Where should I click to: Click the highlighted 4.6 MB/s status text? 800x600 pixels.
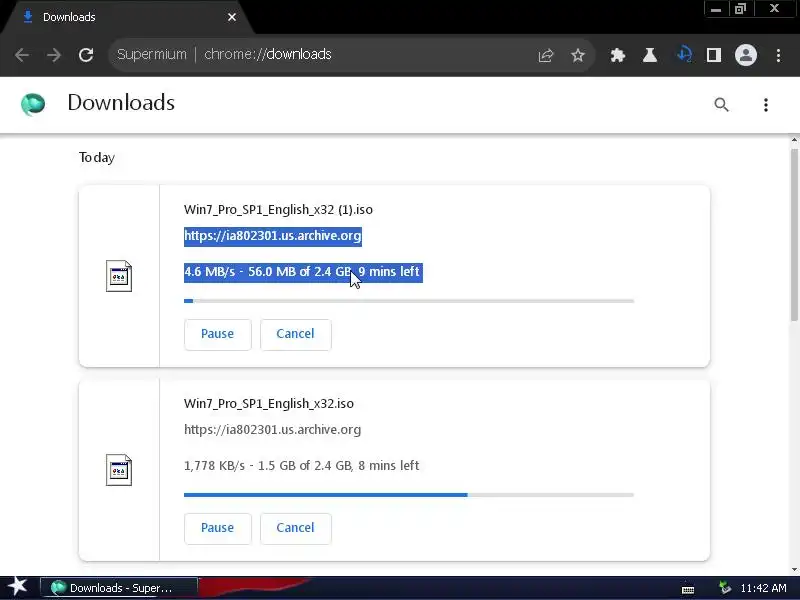click(x=303, y=272)
